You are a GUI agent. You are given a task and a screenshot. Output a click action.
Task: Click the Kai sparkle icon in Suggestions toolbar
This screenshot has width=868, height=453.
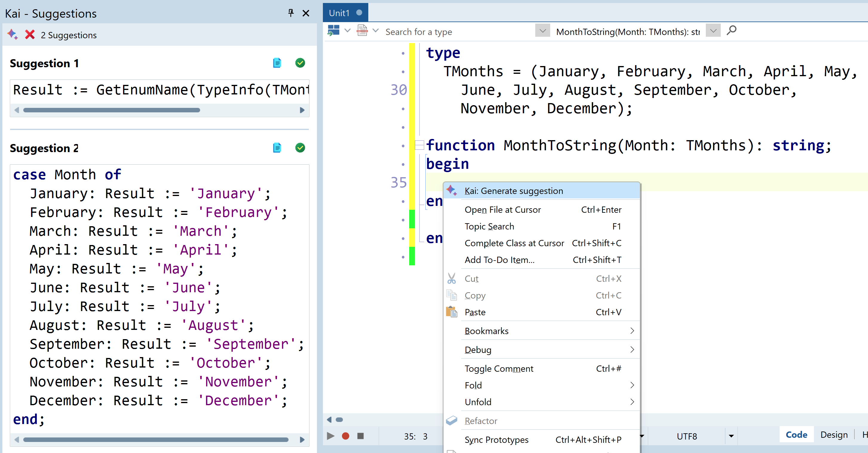click(13, 34)
